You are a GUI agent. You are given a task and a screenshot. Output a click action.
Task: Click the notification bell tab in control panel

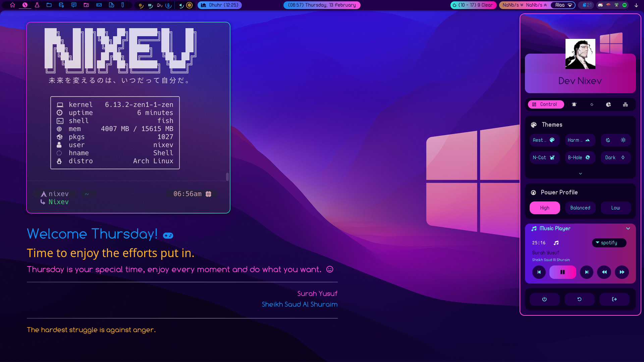point(574,104)
